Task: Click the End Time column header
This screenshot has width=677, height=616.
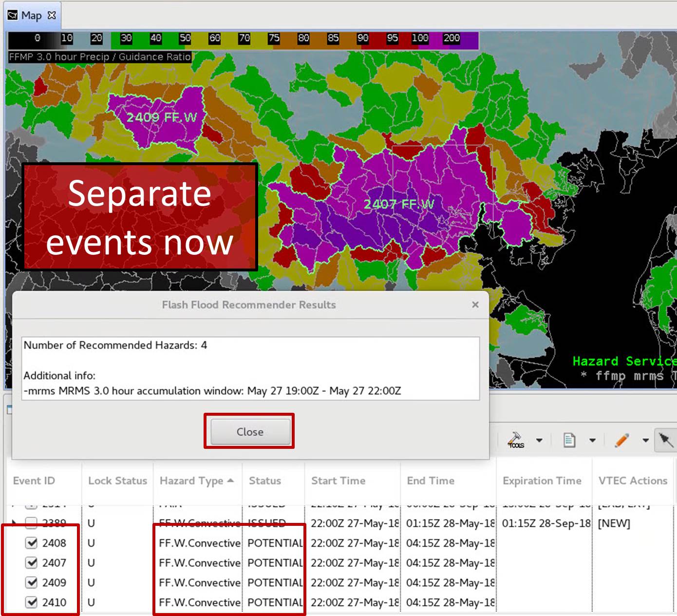Action: click(x=431, y=481)
